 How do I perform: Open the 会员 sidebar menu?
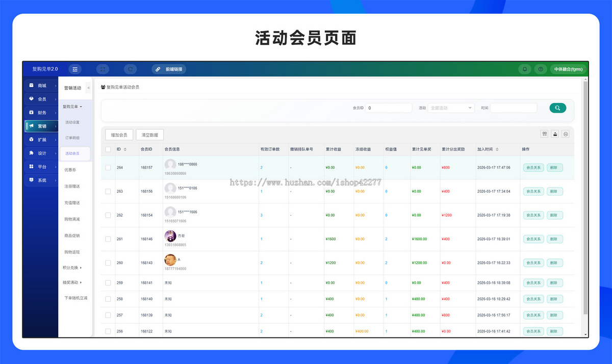41,99
